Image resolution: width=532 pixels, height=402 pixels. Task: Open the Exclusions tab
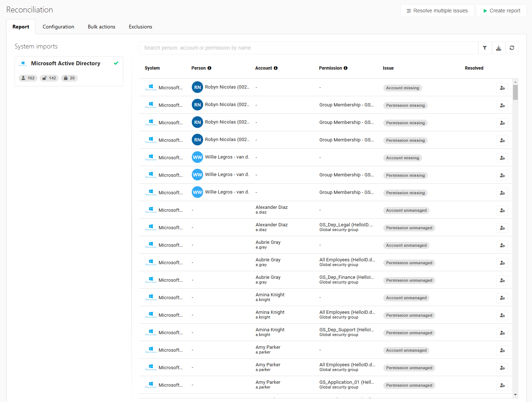click(140, 27)
